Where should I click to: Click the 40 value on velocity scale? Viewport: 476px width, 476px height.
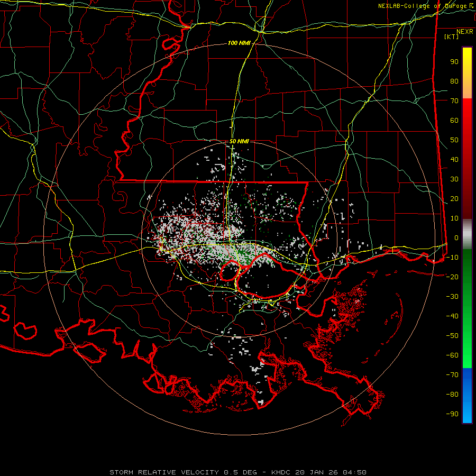click(454, 160)
